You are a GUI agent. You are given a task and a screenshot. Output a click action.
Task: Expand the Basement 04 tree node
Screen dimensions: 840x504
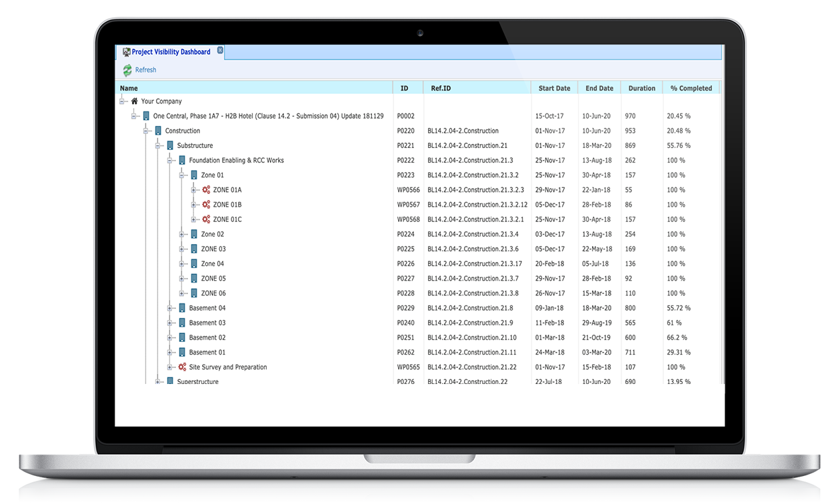pyautogui.click(x=170, y=308)
